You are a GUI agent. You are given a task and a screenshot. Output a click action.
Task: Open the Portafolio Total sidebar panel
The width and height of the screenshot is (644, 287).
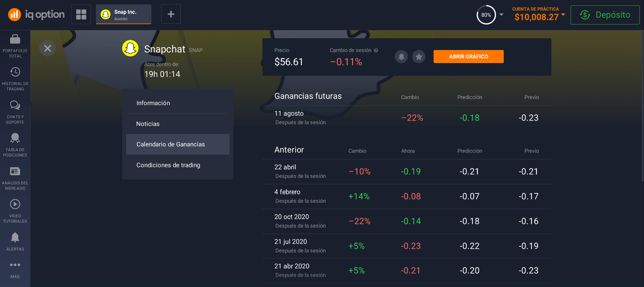(x=15, y=46)
